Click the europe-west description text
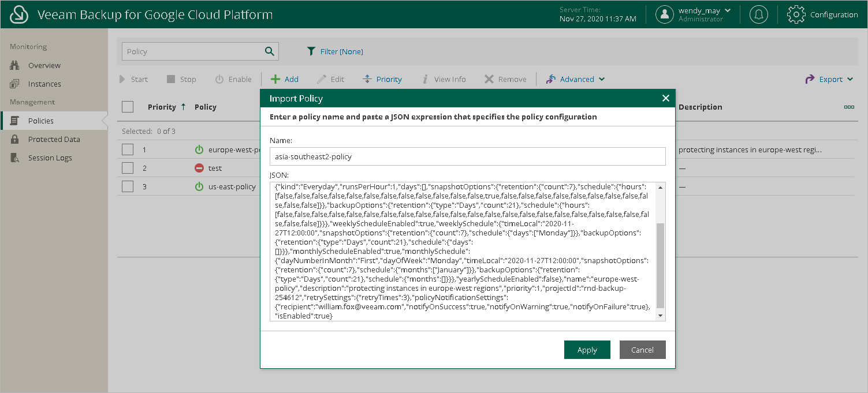Viewport: 868px width, 393px height. 750,149
